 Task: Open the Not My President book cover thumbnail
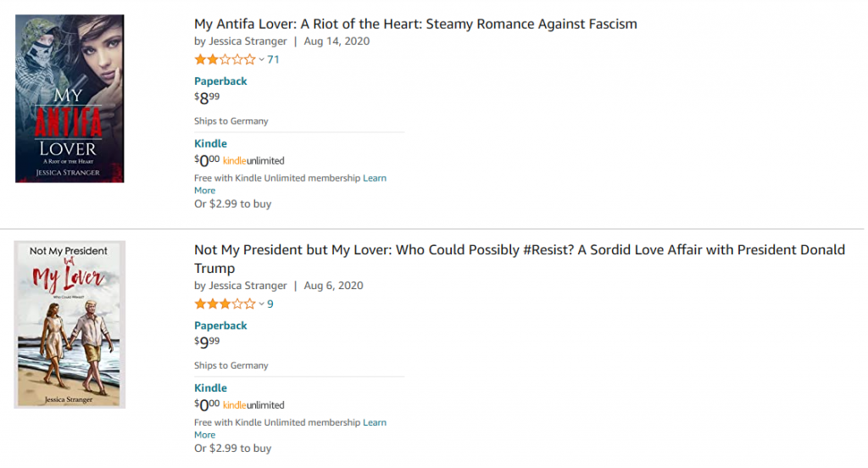(70, 325)
